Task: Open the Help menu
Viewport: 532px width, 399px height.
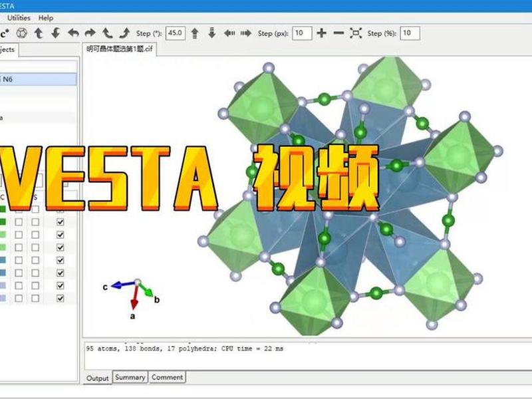Action: [45, 18]
